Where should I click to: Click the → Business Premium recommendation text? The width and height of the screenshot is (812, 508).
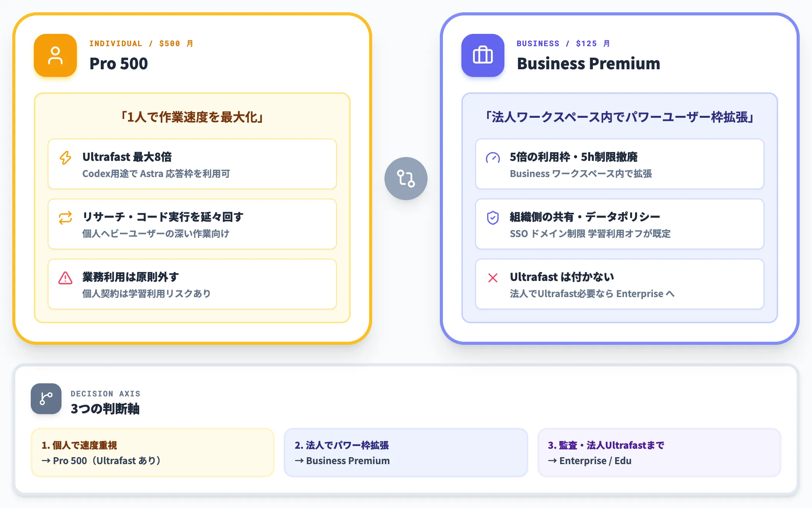point(342,461)
